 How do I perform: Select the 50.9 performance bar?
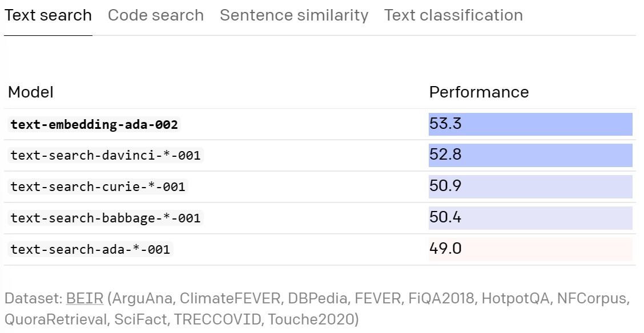point(530,187)
